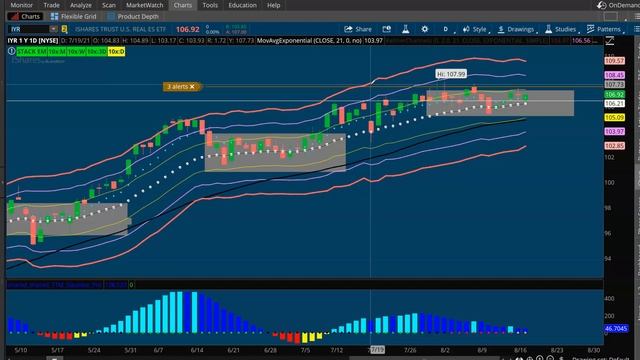This screenshot has height=360, width=640.
Task: Click the 10x:3D green label
Action: (x=97, y=52)
